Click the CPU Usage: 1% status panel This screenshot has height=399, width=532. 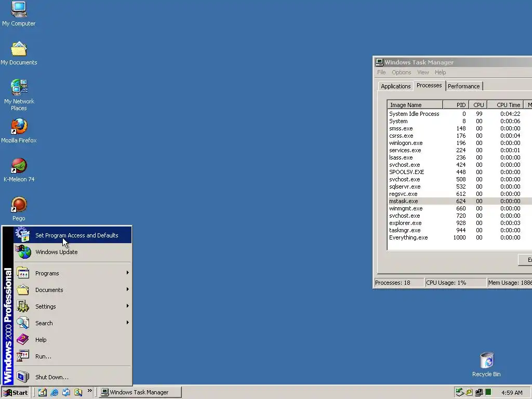click(x=456, y=283)
